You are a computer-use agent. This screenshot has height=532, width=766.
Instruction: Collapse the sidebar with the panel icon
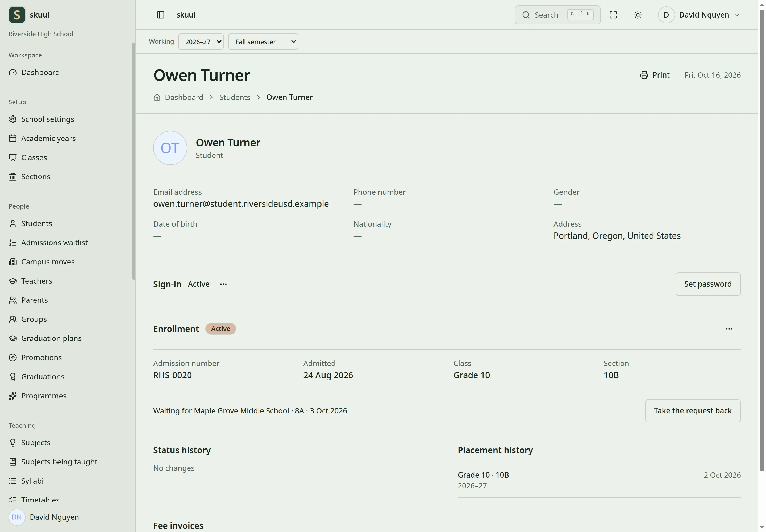coord(161,15)
